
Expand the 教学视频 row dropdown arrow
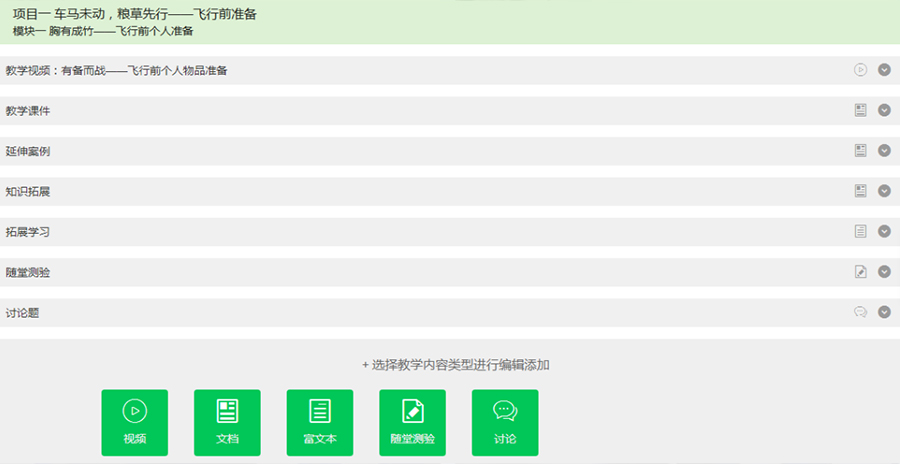884,70
